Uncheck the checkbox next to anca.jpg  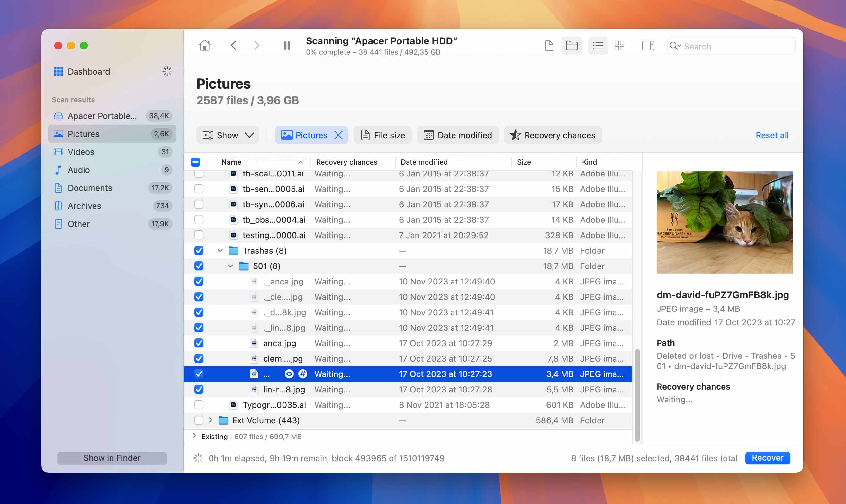(199, 343)
